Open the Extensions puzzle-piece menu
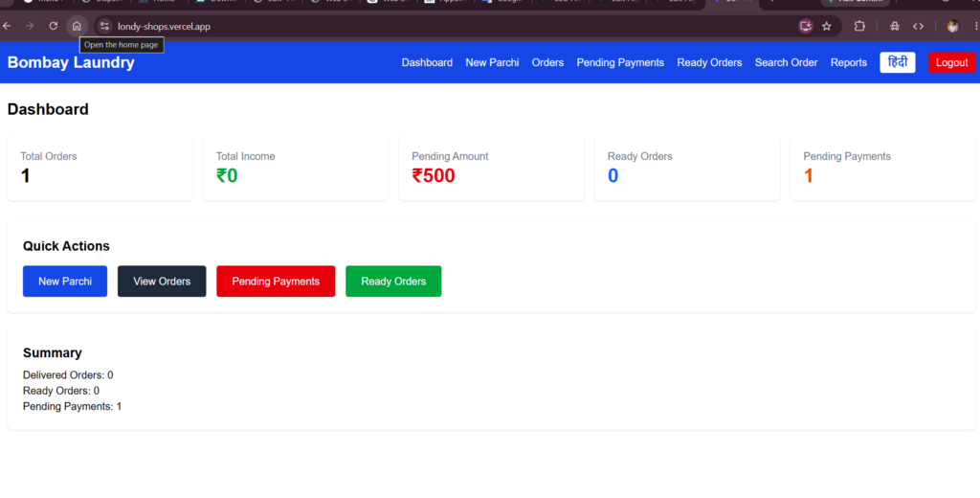This screenshot has width=980, height=498. point(859,26)
